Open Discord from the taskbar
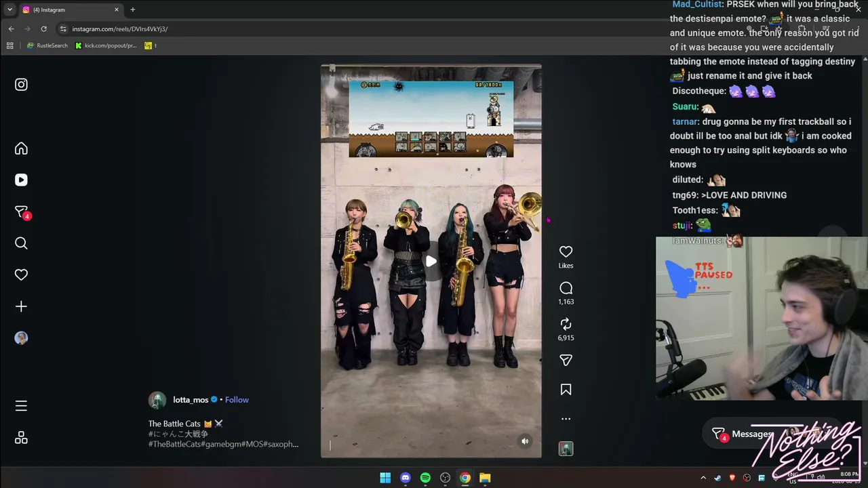868x488 pixels. tap(406, 478)
